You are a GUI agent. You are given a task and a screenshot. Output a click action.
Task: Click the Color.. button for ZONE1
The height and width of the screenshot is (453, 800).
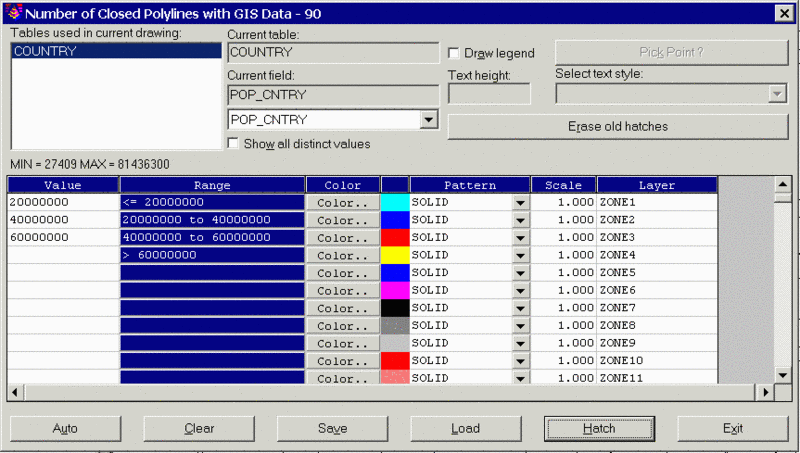pos(343,203)
